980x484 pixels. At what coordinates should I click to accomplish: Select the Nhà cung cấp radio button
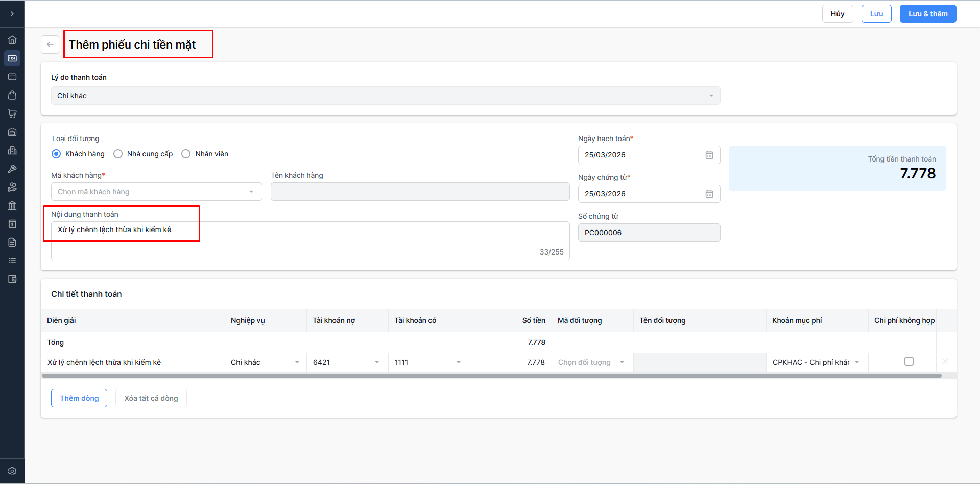[118, 154]
